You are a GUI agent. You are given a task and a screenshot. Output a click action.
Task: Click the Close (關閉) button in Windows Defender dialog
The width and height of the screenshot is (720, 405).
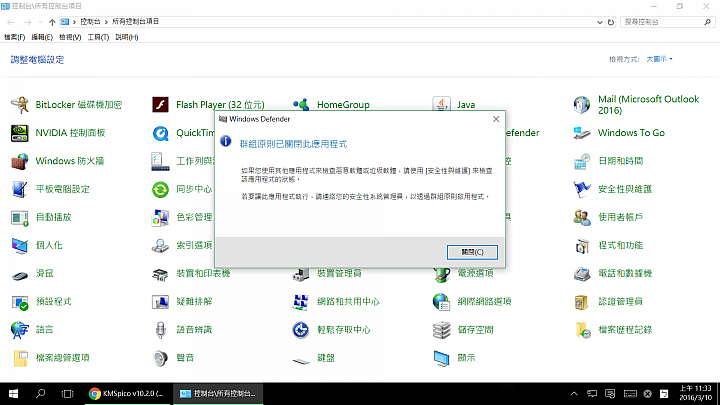point(472,252)
